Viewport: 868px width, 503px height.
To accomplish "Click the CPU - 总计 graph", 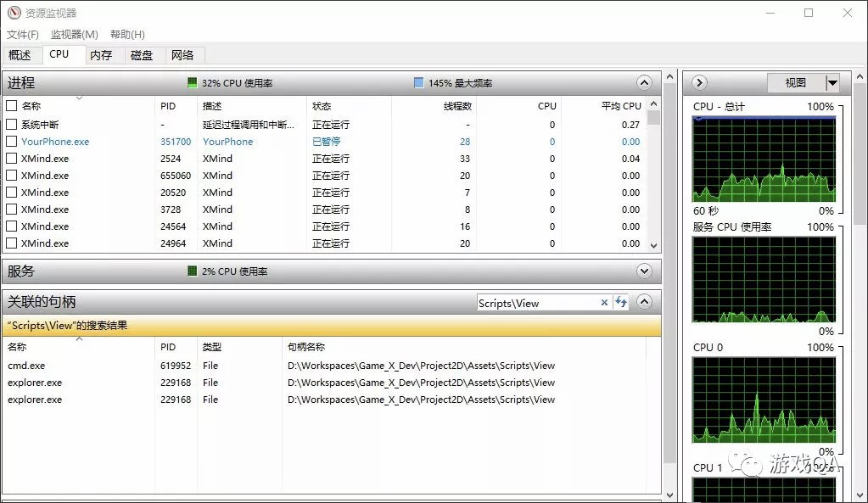I will click(764, 159).
